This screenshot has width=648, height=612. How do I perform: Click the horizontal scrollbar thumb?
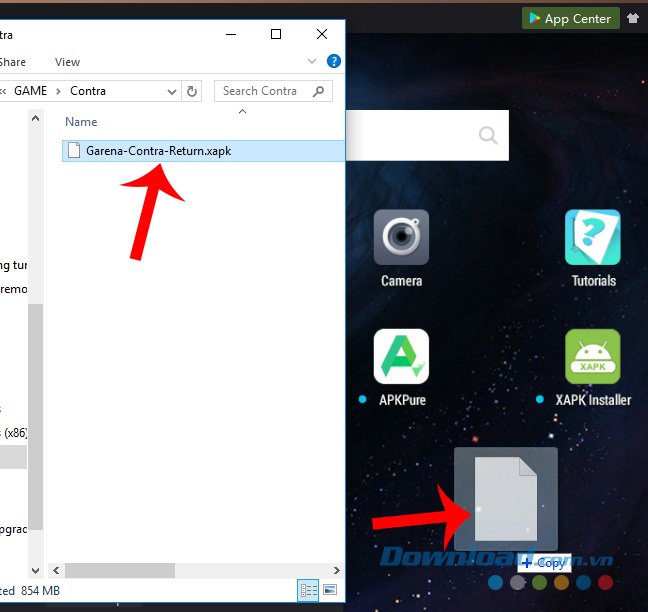click(x=120, y=571)
